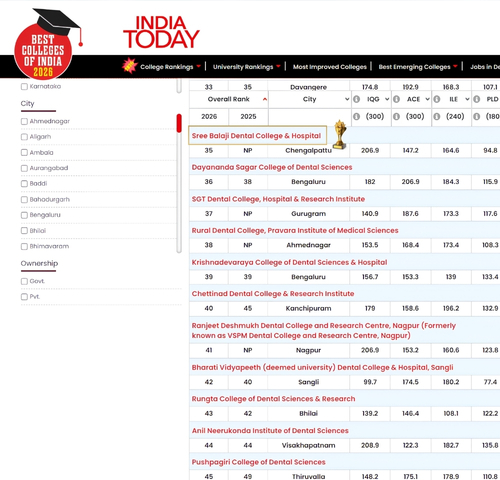Image resolution: width=500 pixels, height=480 pixels.
Task: Click the Sangli city cell
Action: click(x=309, y=382)
